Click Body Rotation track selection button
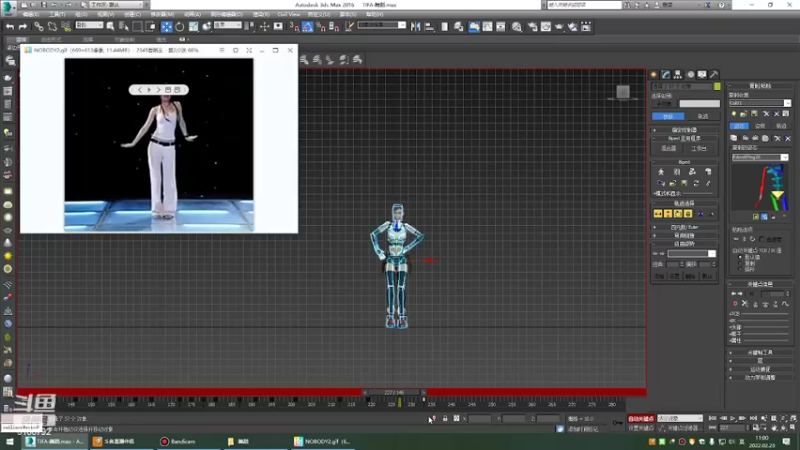 click(x=678, y=214)
